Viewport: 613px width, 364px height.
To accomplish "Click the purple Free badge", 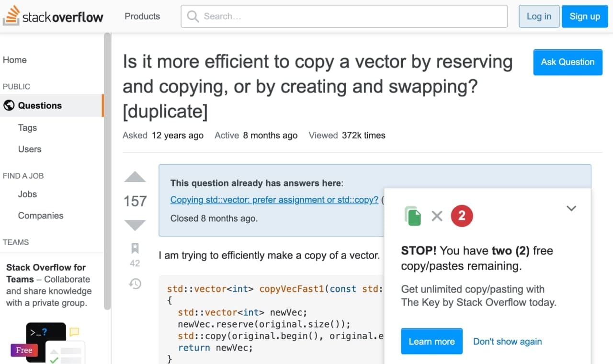I will click(x=24, y=350).
